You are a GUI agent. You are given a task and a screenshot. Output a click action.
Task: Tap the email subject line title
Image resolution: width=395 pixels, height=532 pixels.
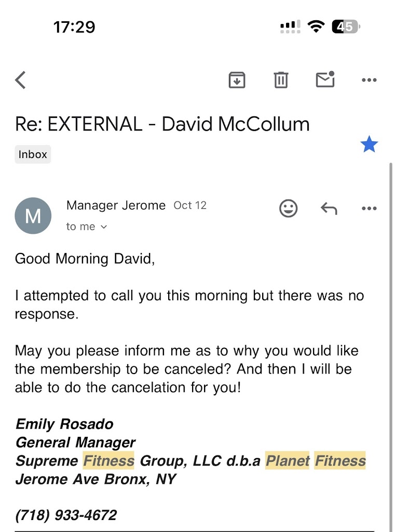pyautogui.click(x=162, y=124)
